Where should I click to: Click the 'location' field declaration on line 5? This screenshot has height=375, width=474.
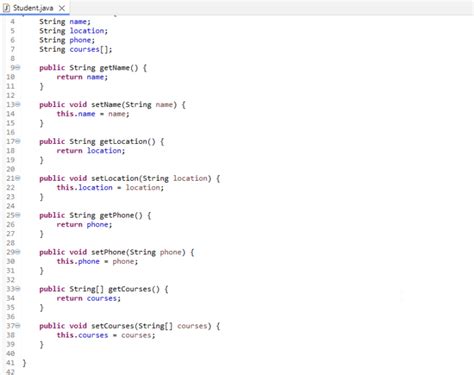[87, 31]
